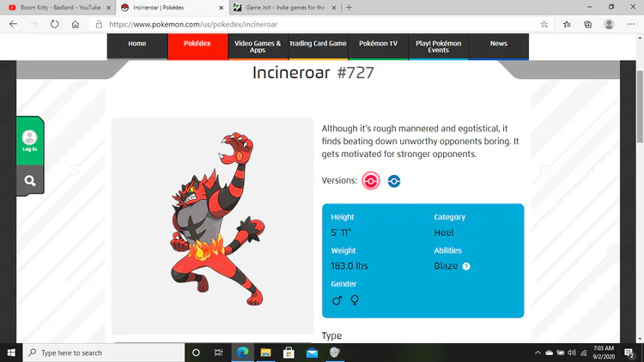Click the 183.0 lbs weight value

click(349, 266)
